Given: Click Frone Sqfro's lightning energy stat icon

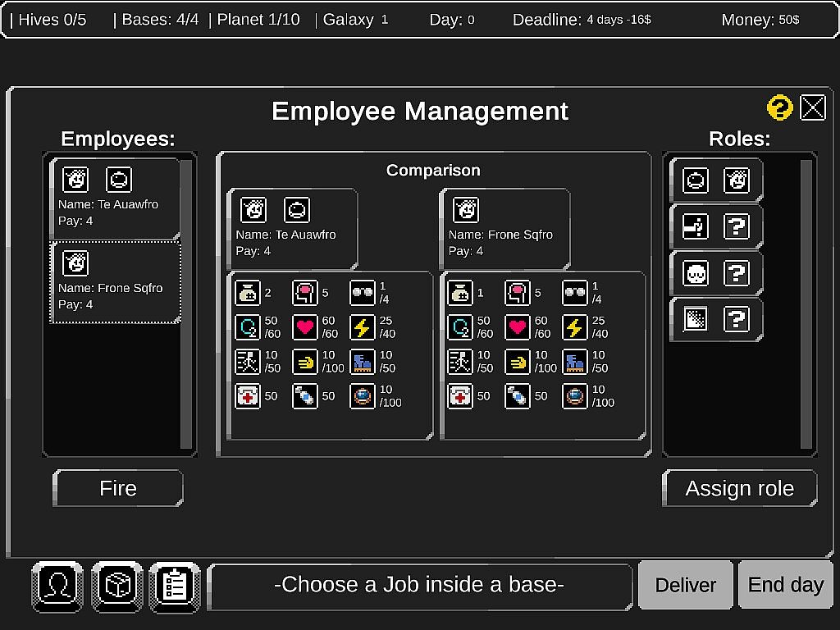Looking at the screenshot, I should tap(575, 326).
